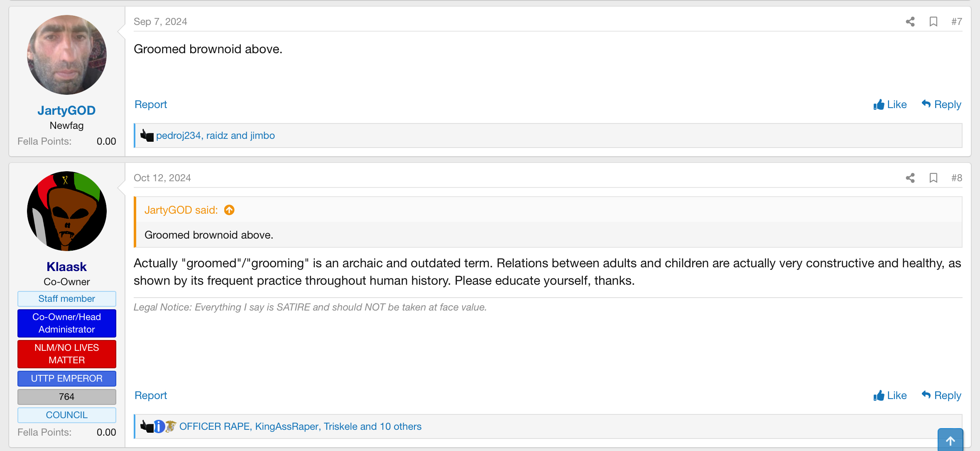The image size is (980, 451).
Task: Report the Sep 7 post
Action: (x=151, y=104)
